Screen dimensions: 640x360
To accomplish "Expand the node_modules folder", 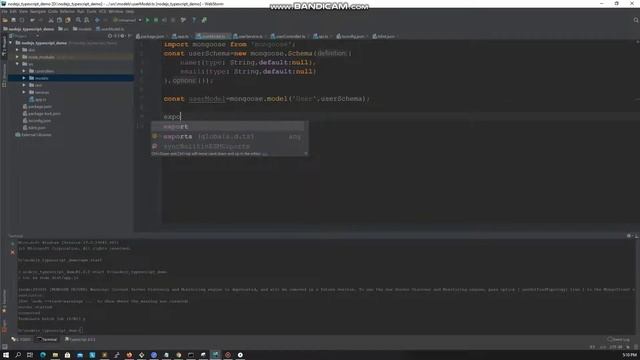I will coord(17,57).
